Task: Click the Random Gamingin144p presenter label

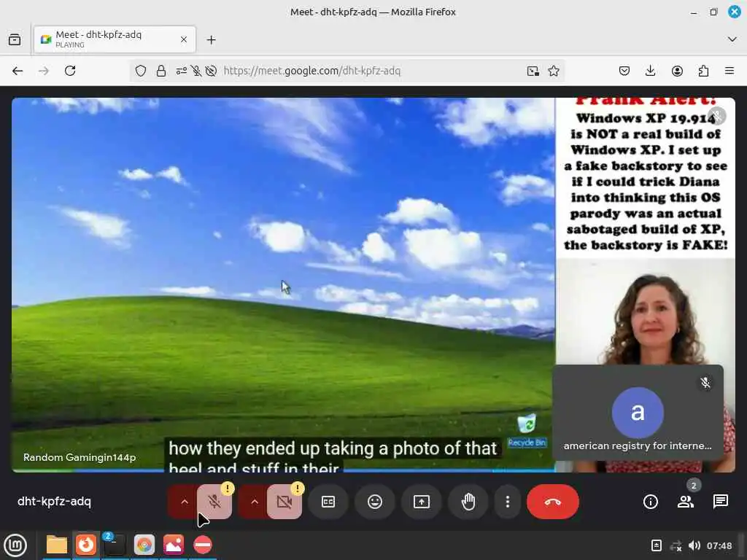Action: coord(80,457)
